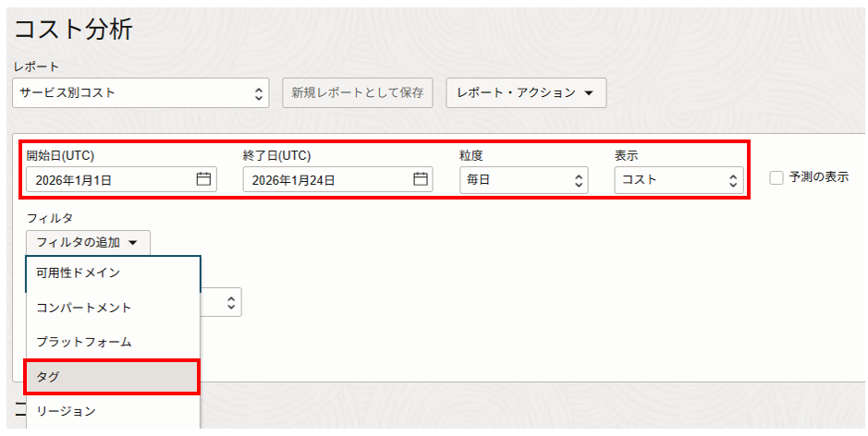This screenshot has width=868, height=436.
Task: Select 可用性ドメイン from filter menu
Action: point(79,272)
